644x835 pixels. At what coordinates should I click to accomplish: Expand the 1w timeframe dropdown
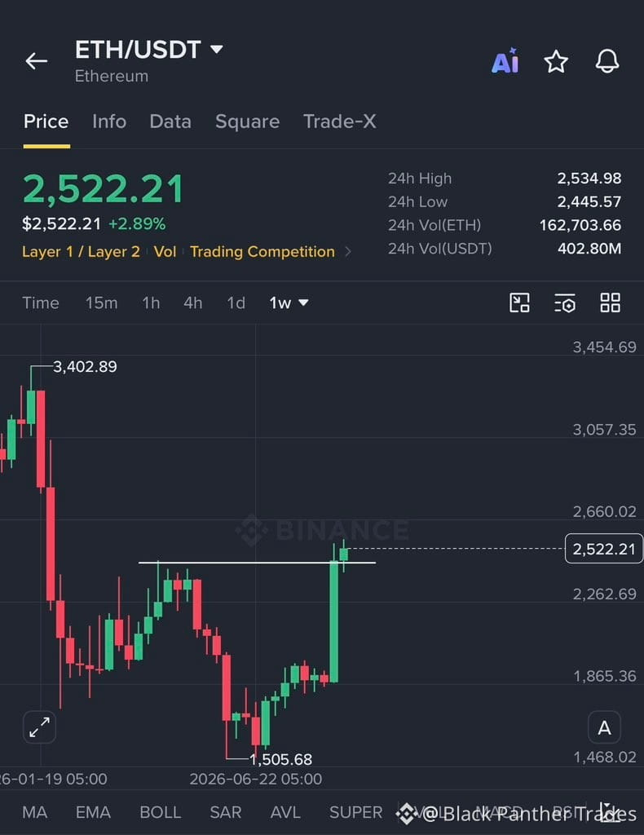click(x=289, y=303)
